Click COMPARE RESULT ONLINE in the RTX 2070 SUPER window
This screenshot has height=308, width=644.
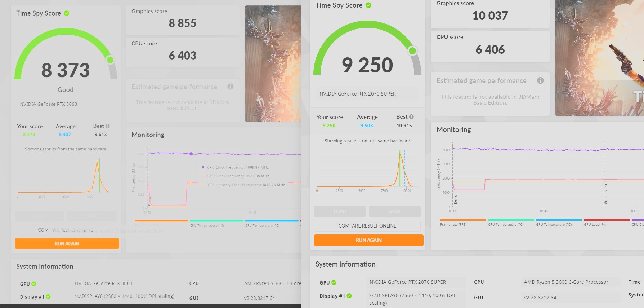(x=367, y=226)
